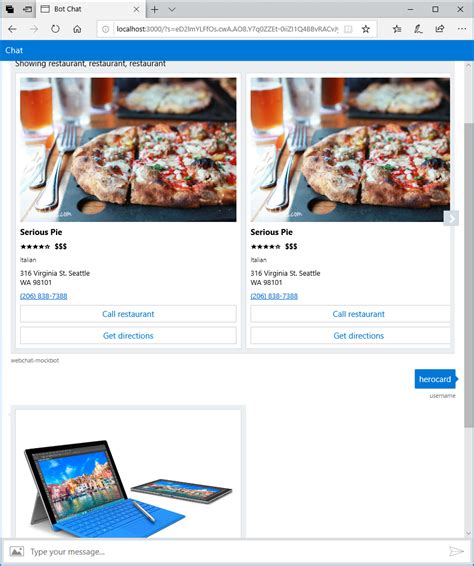This screenshot has width=474, height=566.
Task: Show next carousel card with right chevron
Action: click(451, 218)
